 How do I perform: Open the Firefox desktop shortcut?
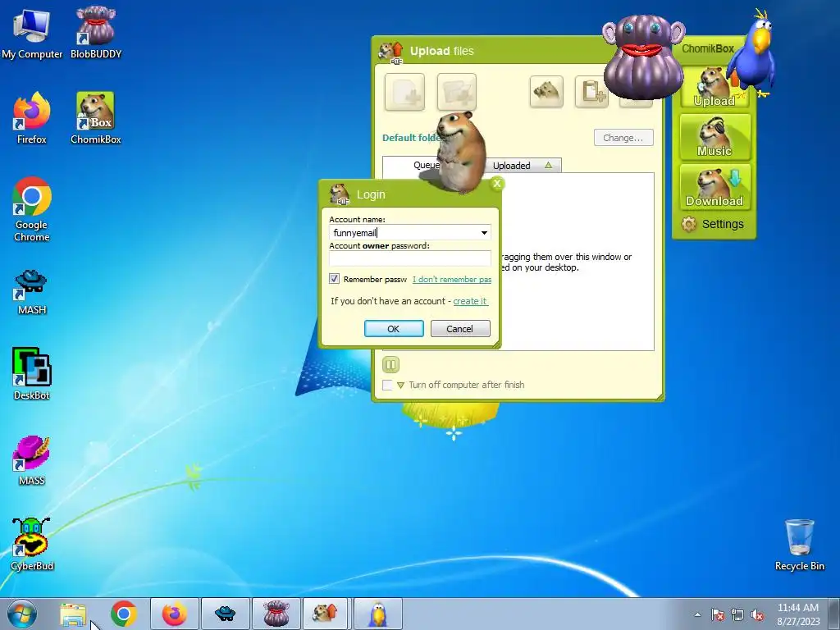tap(32, 118)
